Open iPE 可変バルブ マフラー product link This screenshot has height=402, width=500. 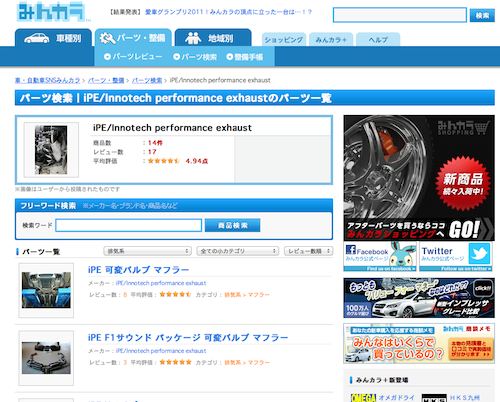[138, 270]
